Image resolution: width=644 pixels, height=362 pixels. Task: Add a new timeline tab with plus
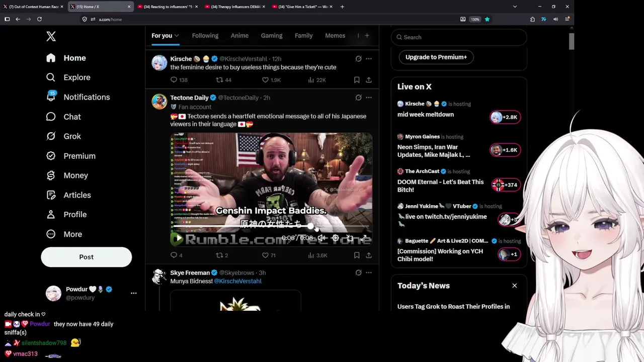tap(367, 36)
